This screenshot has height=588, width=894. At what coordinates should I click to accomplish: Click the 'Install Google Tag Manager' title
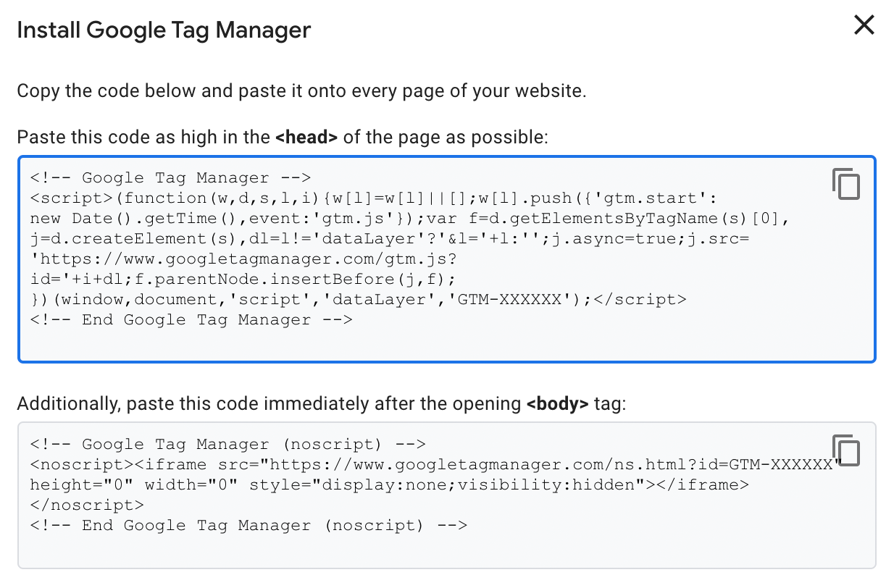click(x=164, y=30)
